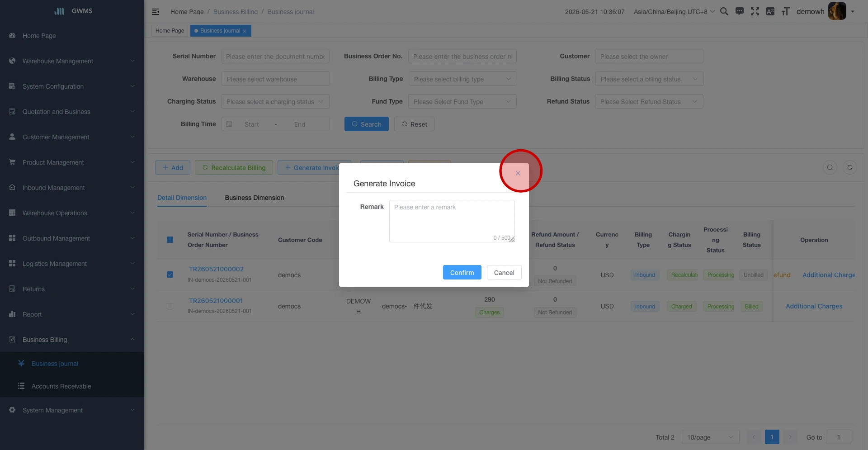Open the Fund Type dropdown
The image size is (868, 450).
point(462,102)
